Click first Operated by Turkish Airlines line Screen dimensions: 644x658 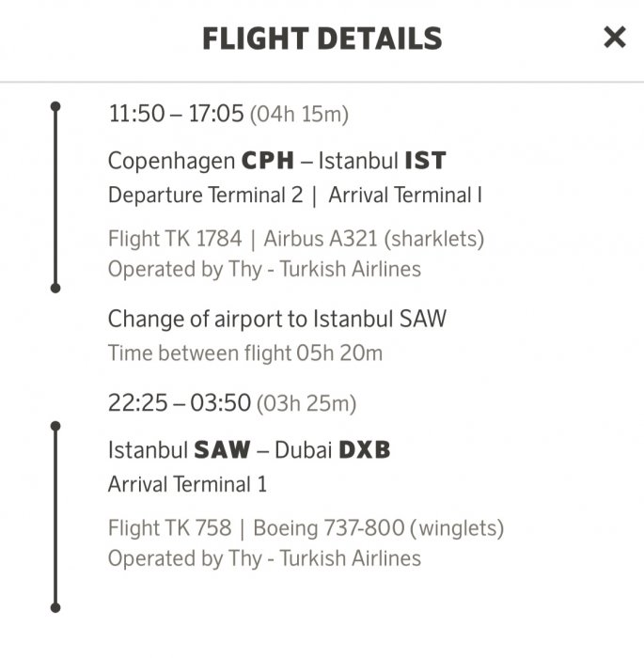[264, 269]
